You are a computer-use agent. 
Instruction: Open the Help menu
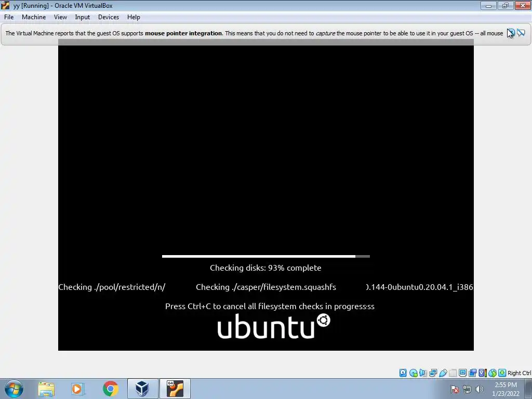tap(134, 17)
